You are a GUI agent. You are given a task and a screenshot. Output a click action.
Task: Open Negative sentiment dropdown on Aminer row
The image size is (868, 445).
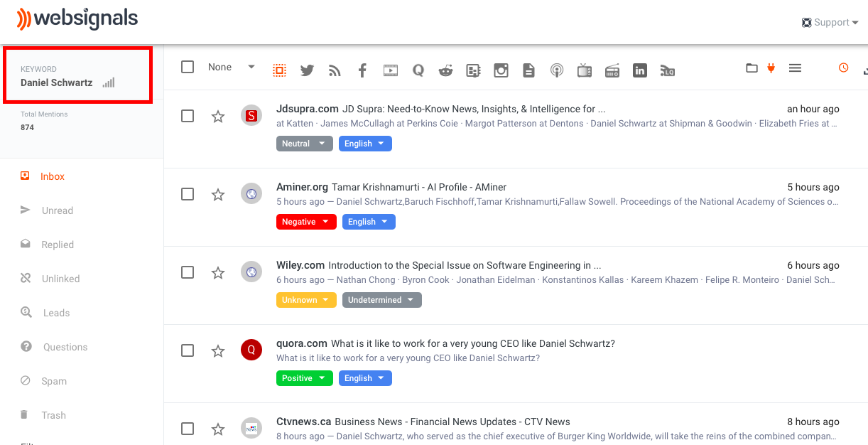306,222
